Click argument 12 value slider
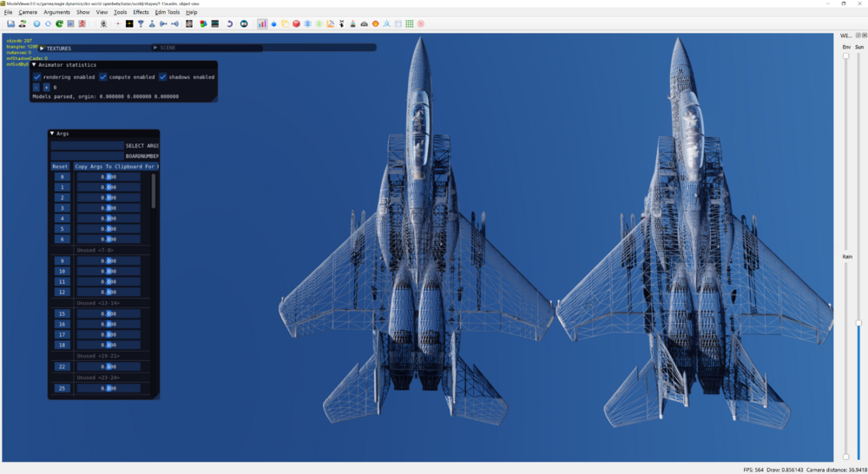Image resolution: width=868 pixels, height=474 pixels. tap(108, 292)
